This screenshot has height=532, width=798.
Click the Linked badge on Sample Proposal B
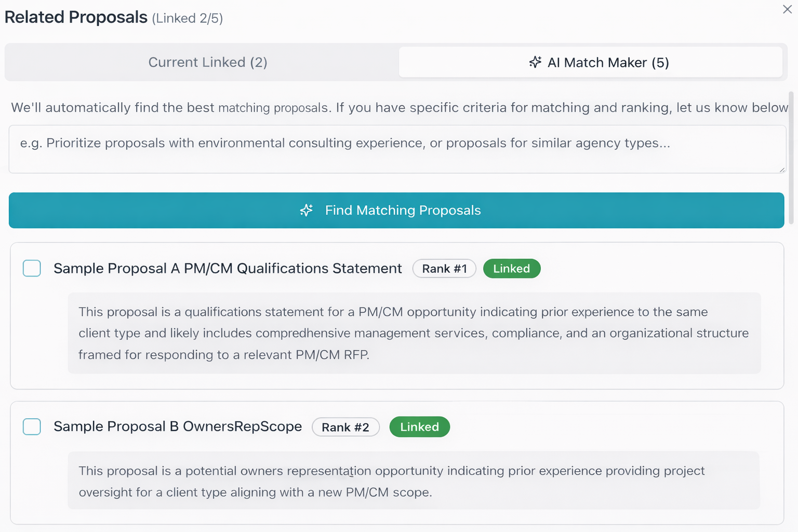pos(420,427)
